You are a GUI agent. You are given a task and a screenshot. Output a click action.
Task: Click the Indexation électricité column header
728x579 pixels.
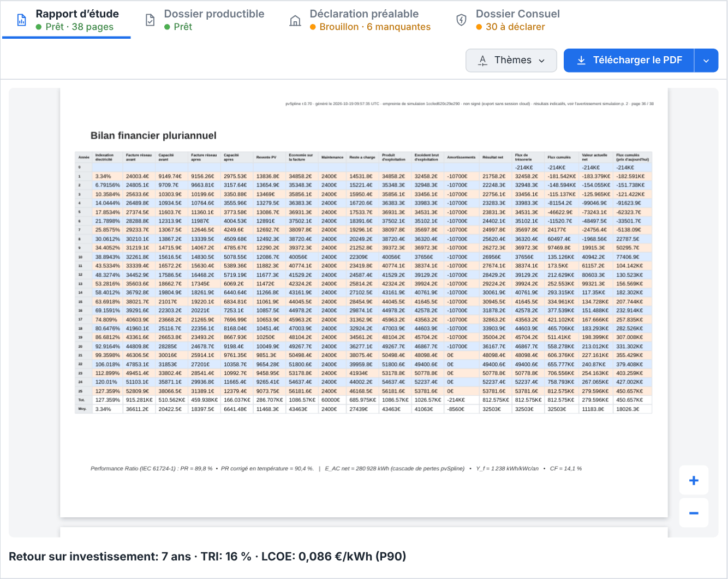point(108,157)
